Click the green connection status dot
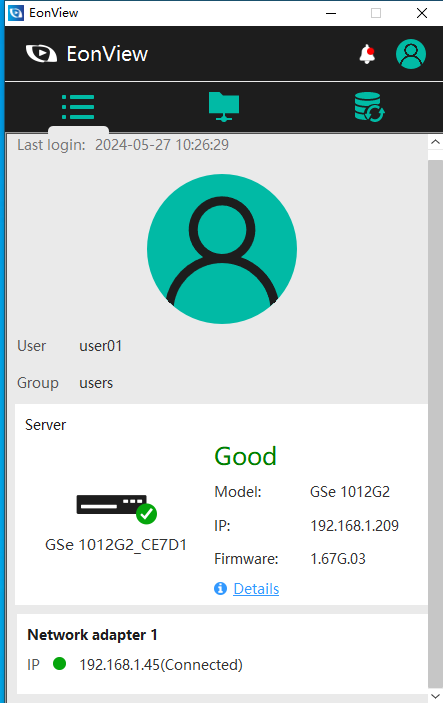 tap(60, 664)
